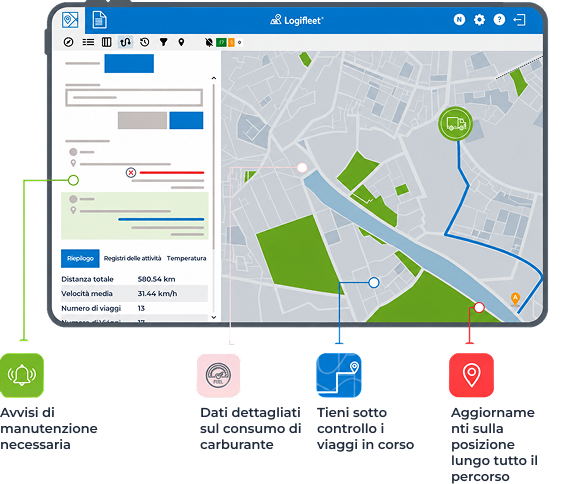Switch to the list view icon
The width and height of the screenshot is (569, 484).
pyautogui.click(x=88, y=42)
